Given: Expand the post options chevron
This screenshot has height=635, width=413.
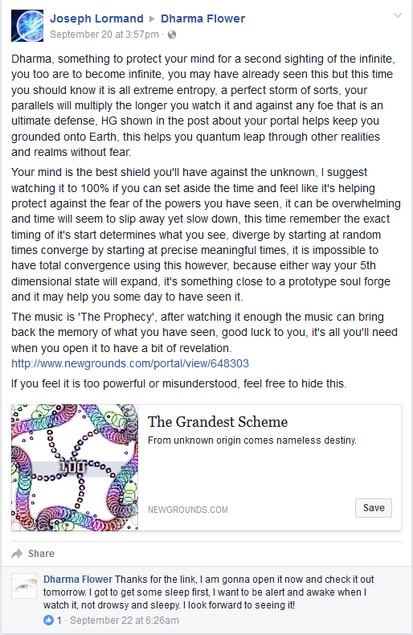Looking at the screenshot, I should (x=398, y=16).
